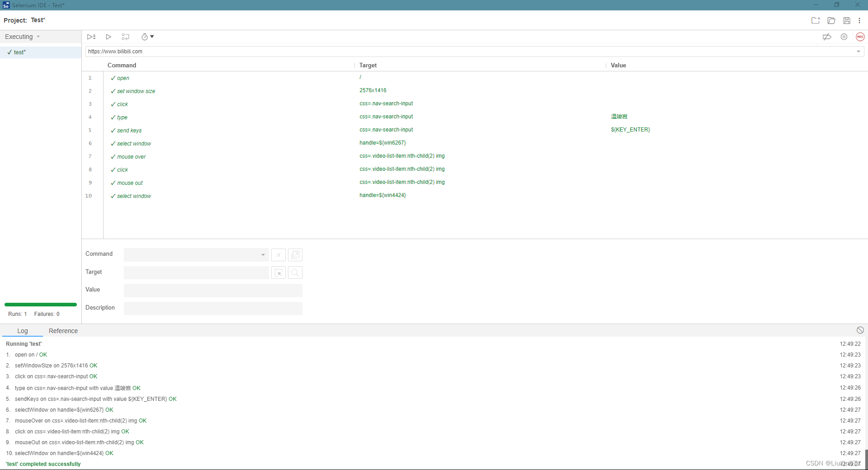Save the project icon
The height and width of the screenshot is (470, 868).
(x=847, y=20)
